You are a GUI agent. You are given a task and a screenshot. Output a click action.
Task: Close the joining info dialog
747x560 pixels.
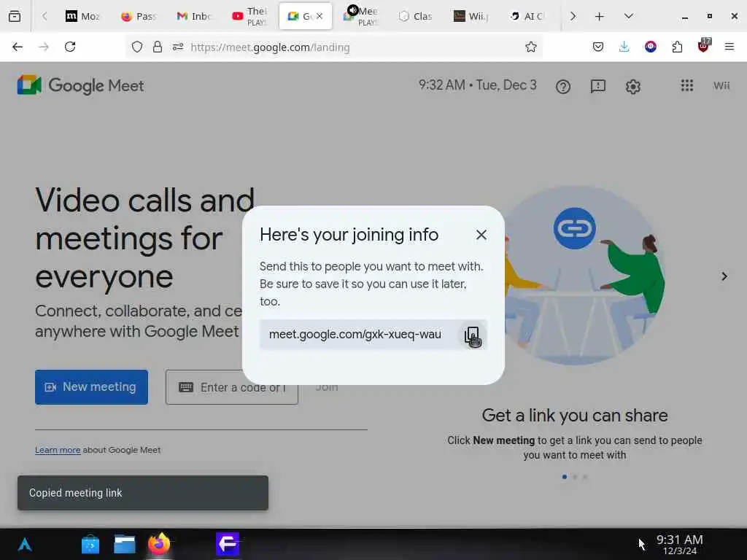[481, 235]
